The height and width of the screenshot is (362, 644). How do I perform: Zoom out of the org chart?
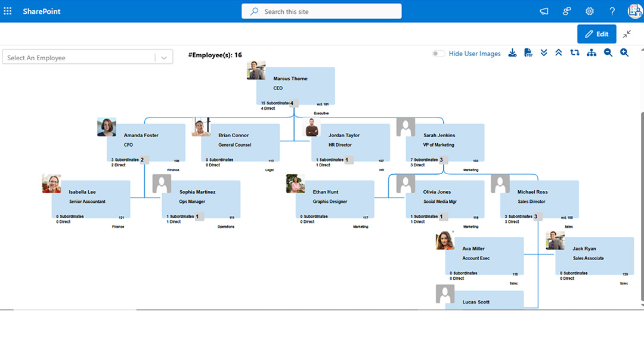(607, 52)
